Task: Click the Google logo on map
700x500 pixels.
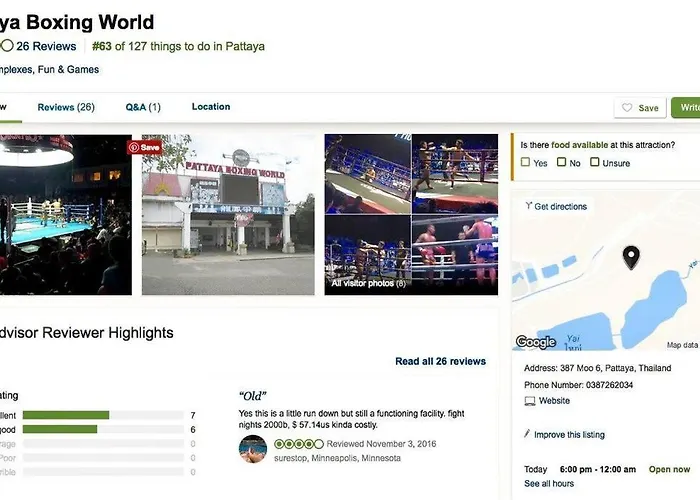Action: (x=536, y=342)
